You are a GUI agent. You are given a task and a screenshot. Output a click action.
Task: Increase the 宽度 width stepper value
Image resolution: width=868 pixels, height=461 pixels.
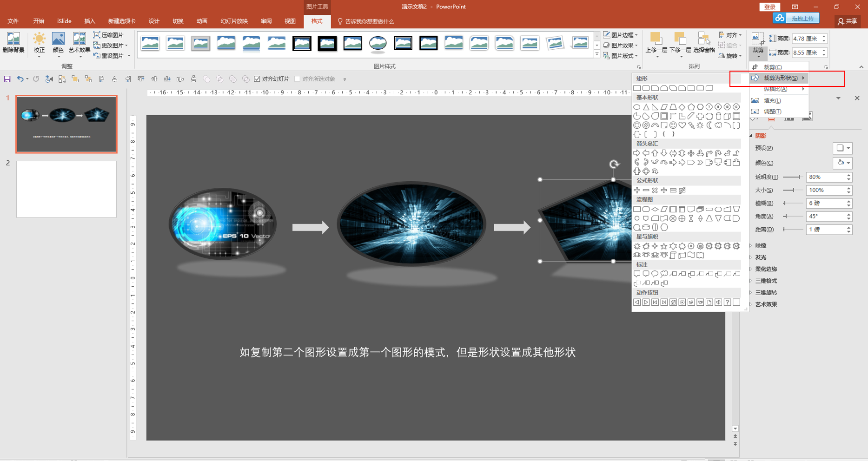[x=824, y=50]
